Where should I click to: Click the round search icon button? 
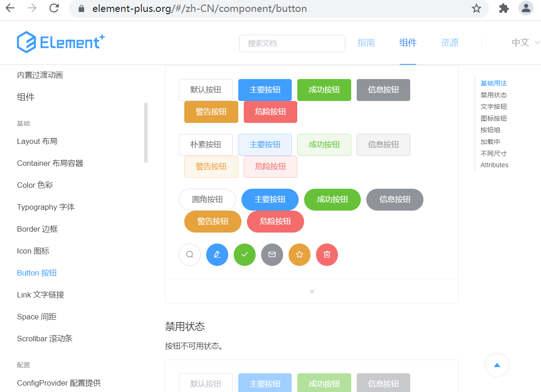189,254
